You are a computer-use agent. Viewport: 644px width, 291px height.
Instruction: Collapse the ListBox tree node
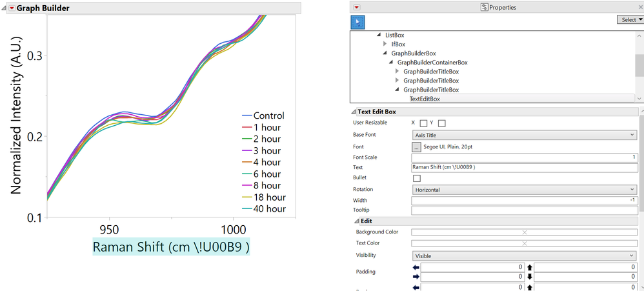379,35
